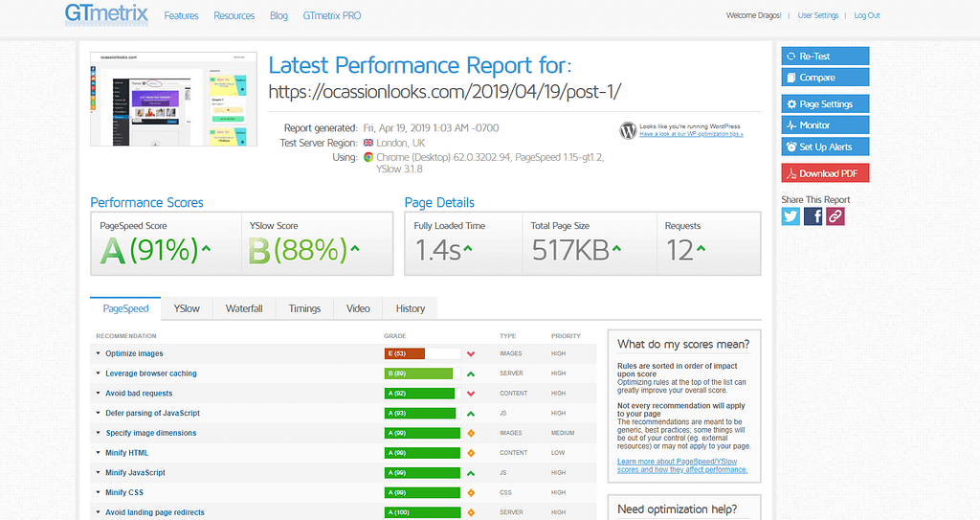Click the TYPE column header
The width and height of the screenshot is (980, 520).
pyautogui.click(x=507, y=336)
